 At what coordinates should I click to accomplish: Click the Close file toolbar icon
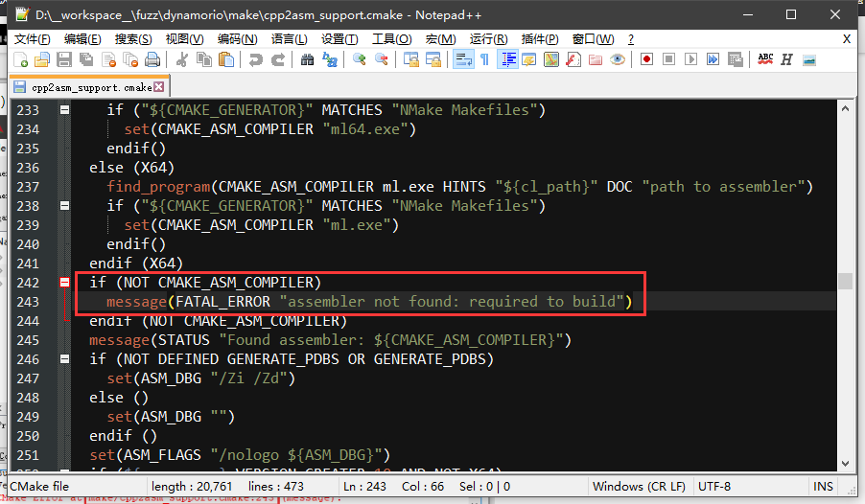click(x=108, y=59)
